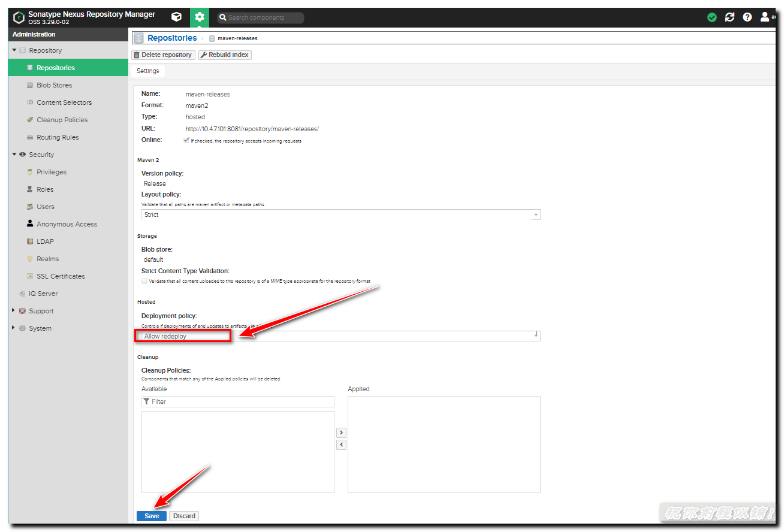
Task: Click the Repositories breadcrumb link
Action: coord(172,38)
